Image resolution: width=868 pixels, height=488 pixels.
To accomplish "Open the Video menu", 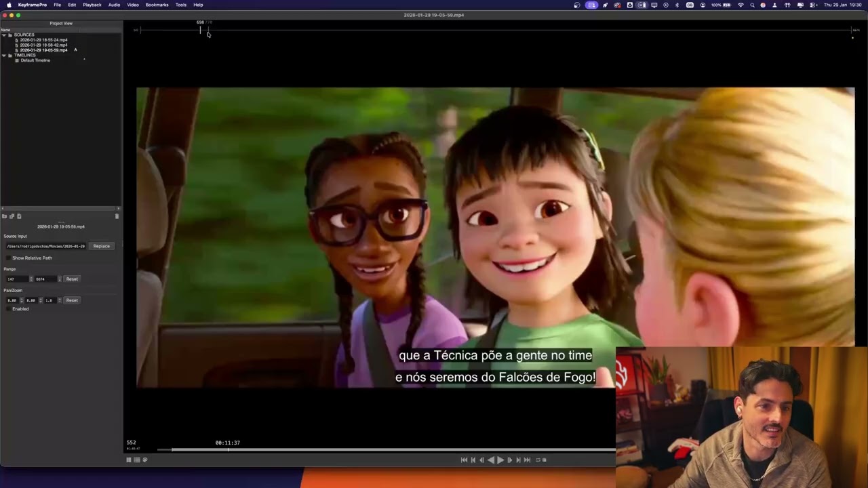I will [x=133, y=5].
